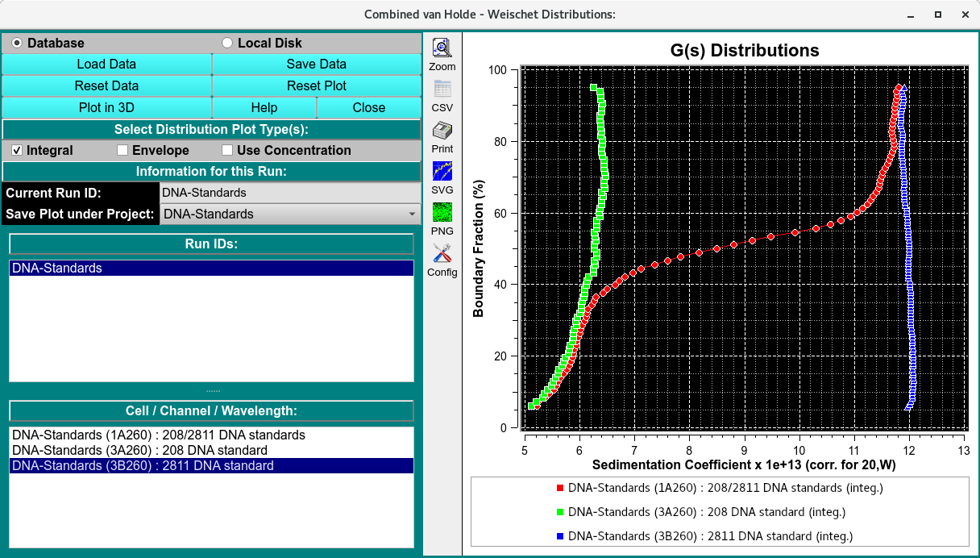Select the Database radio button
This screenshot has height=558, width=980.
(17, 43)
